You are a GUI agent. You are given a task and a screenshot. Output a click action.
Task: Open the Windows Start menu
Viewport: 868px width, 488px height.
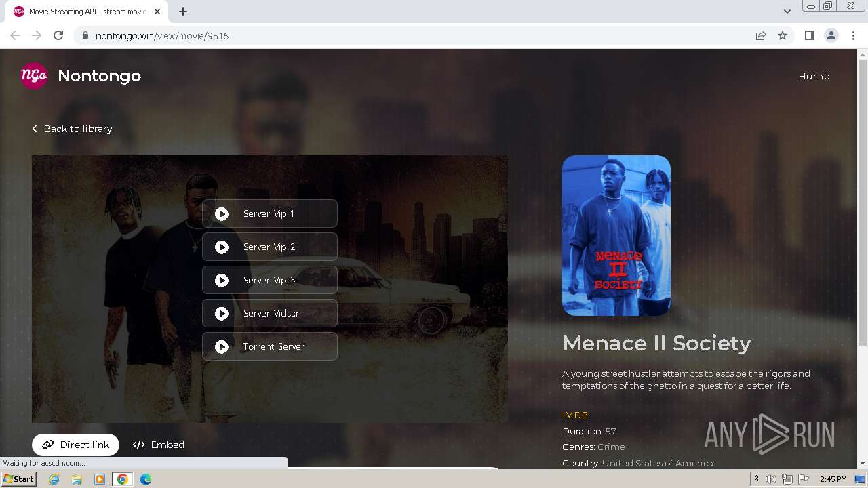point(18,479)
